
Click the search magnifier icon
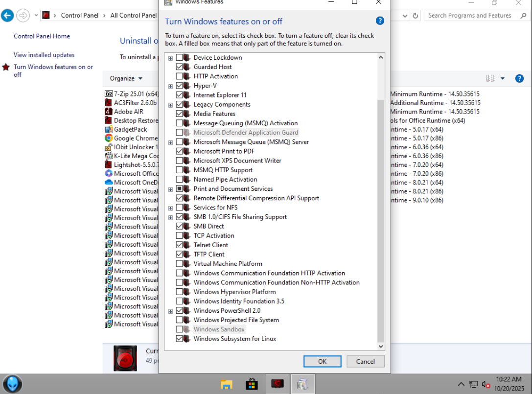[524, 15]
